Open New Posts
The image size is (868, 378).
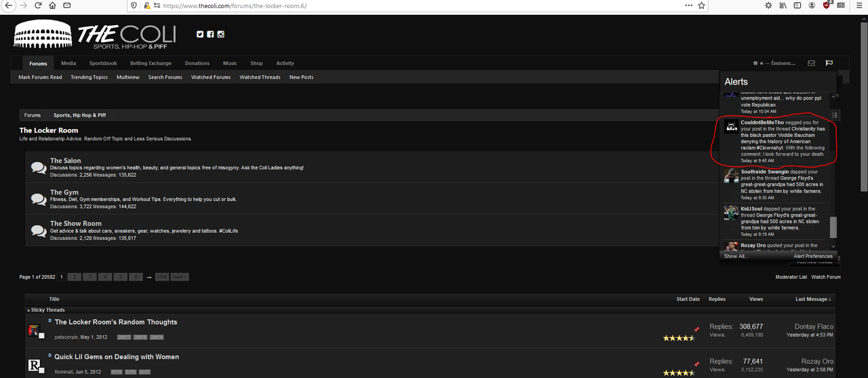(x=301, y=77)
